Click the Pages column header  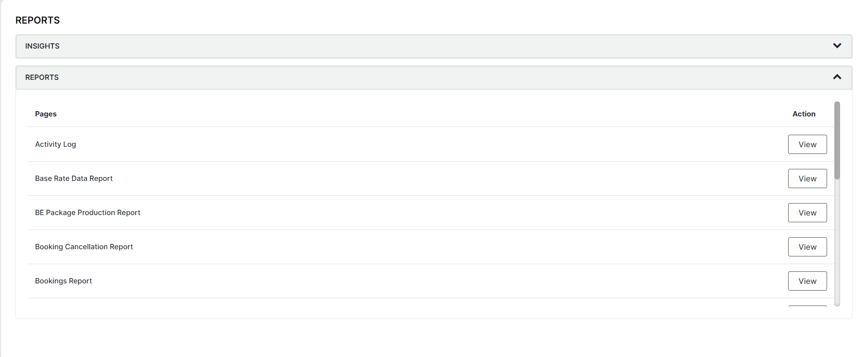pyautogui.click(x=46, y=114)
